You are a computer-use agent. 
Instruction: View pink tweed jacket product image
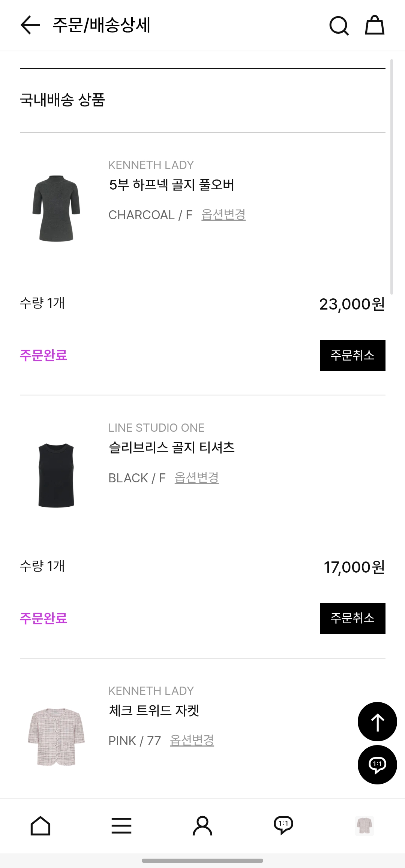(x=56, y=737)
